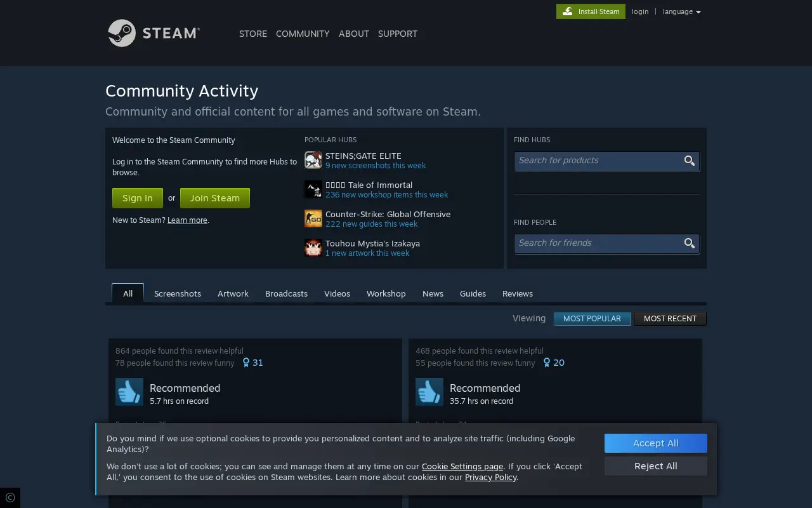The width and height of the screenshot is (812, 508).
Task: Select the All tab
Action: (128, 293)
